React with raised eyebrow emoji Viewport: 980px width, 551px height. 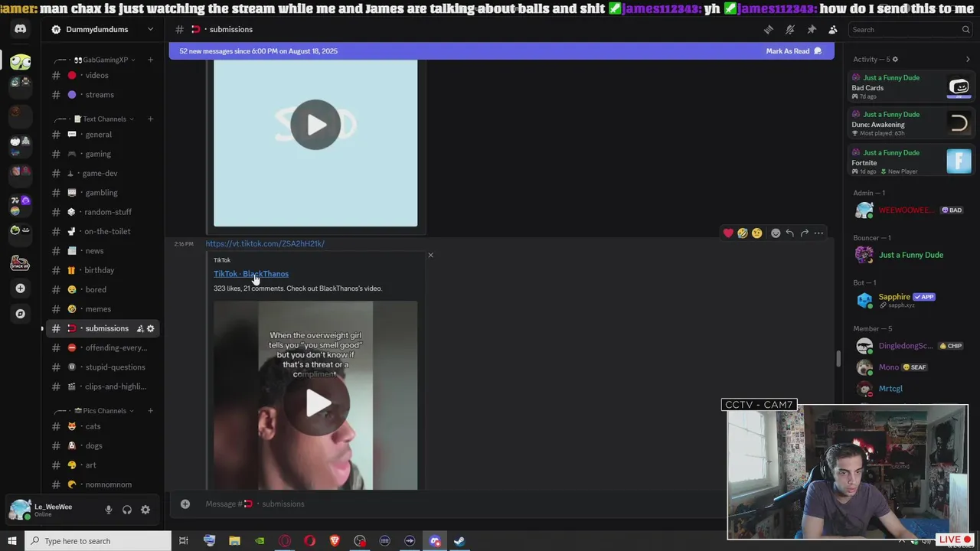(x=757, y=233)
